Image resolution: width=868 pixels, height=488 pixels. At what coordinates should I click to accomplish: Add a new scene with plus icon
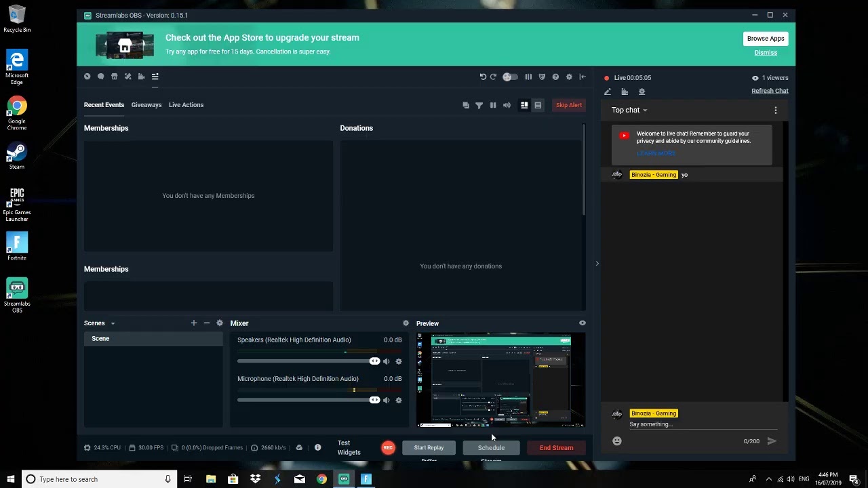point(194,323)
